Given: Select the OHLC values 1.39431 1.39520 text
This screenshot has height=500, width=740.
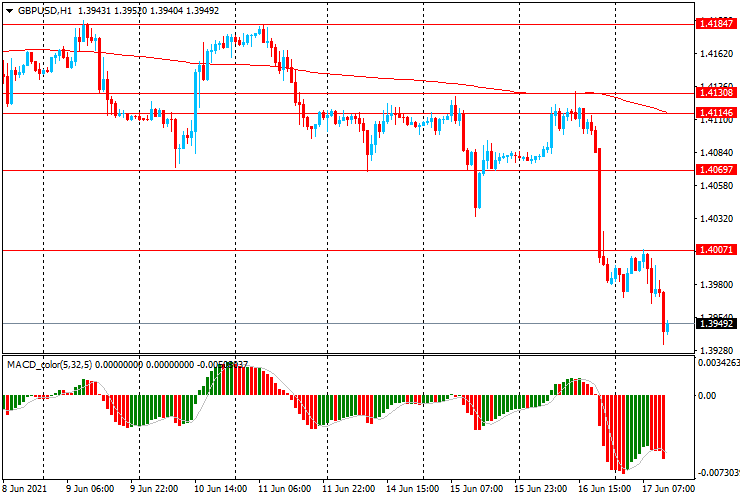Looking at the screenshot, I should click(112, 10).
